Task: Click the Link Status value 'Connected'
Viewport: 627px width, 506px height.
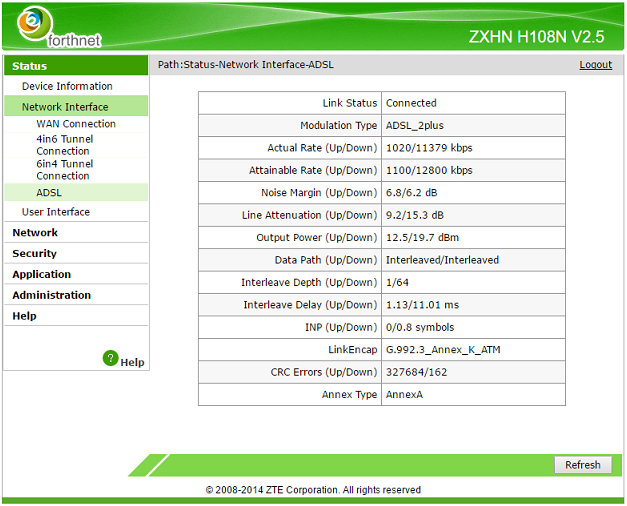Action: coord(411,103)
